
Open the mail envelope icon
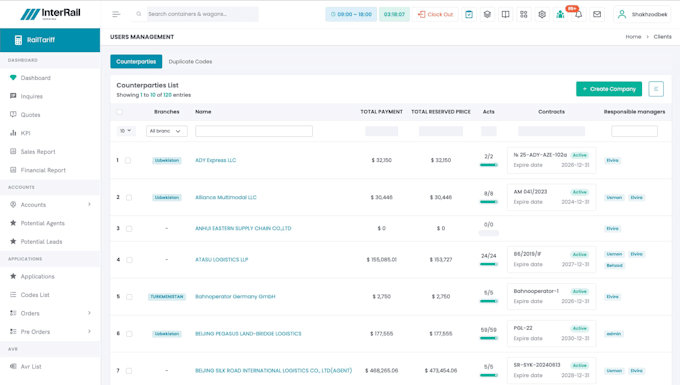click(597, 14)
